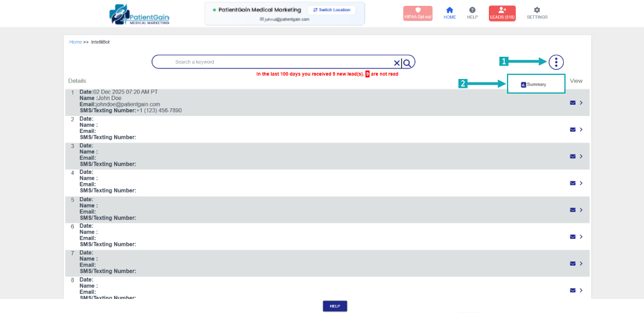Click the envelope icon for lead 5
This screenshot has width=644, height=313.
pyautogui.click(x=573, y=209)
